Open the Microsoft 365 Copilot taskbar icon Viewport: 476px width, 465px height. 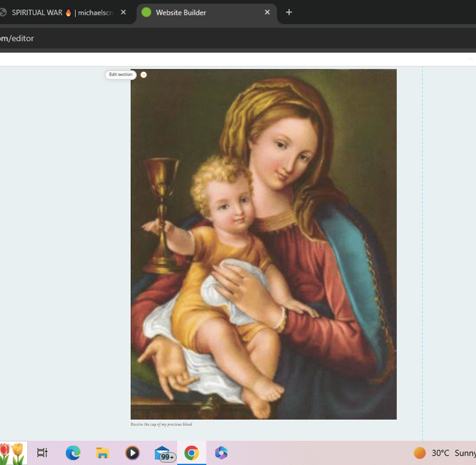[x=221, y=453]
